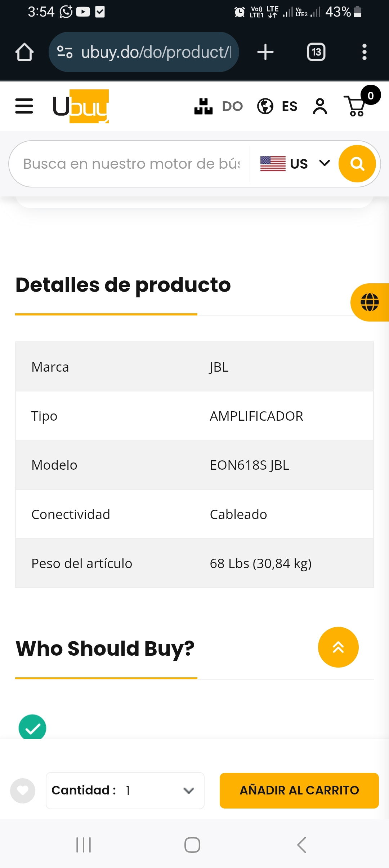Open site info toggle in address bar
389x868 pixels.
point(65,52)
